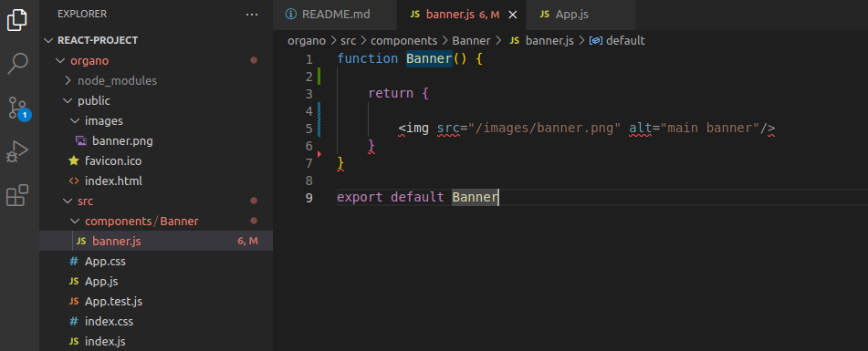The height and width of the screenshot is (351, 868).
Task: Open Explorer more actions ellipsis
Action: pos(252,15)
